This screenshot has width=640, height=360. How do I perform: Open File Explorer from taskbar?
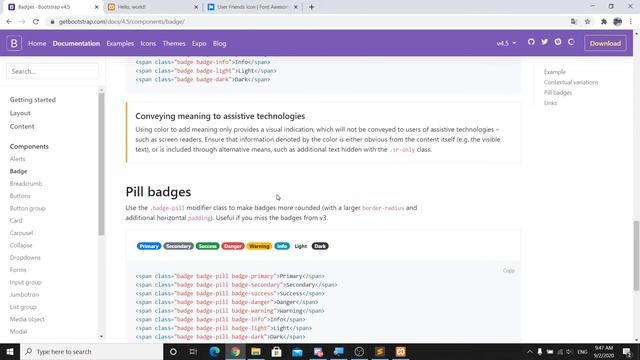pyautogui.click(x=256, y=351)
